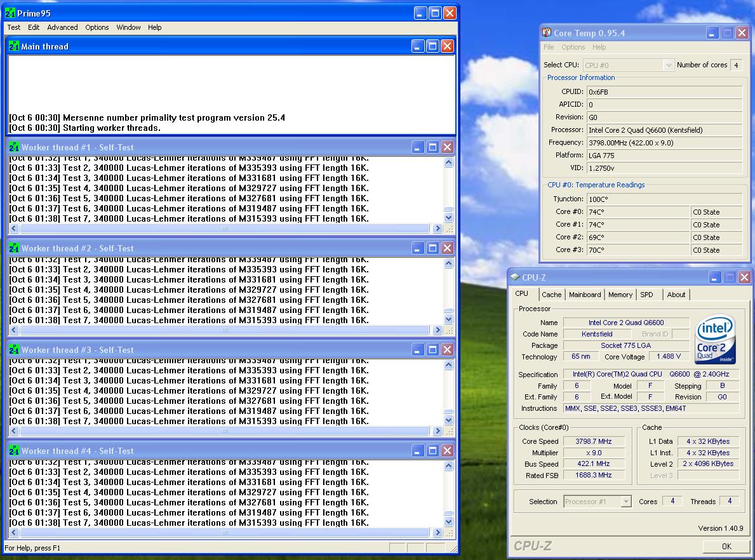Viewport: 755px width, 560px height.
Task: Click the Core #2 temperature 69C field
Action: click(x=638, y=237)
